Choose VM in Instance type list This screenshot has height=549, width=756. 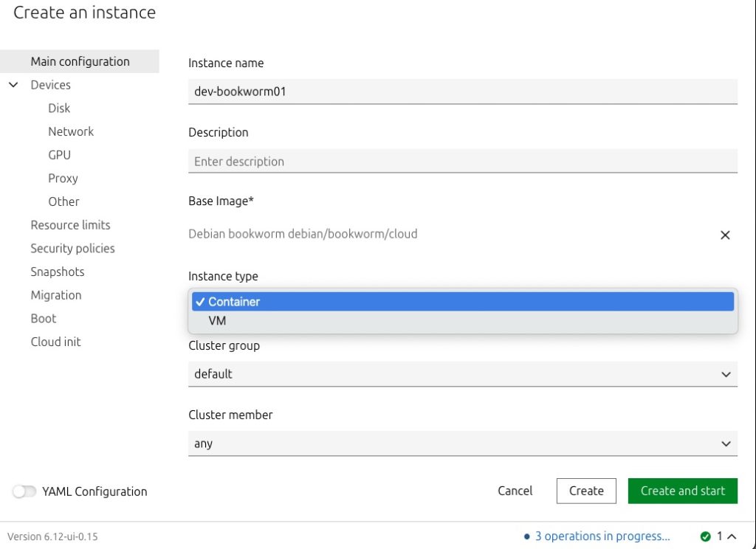(x=463, y=320)
